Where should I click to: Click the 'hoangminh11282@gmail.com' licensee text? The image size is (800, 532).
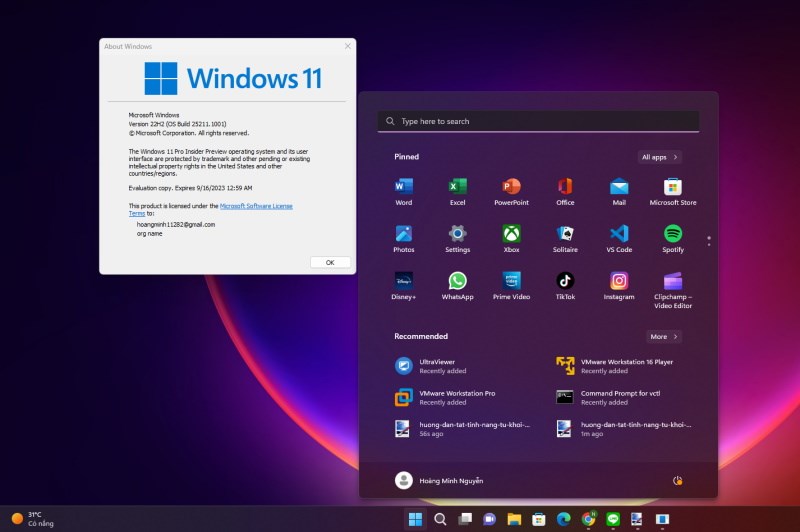pyautogui.click(x=176, y=224)
